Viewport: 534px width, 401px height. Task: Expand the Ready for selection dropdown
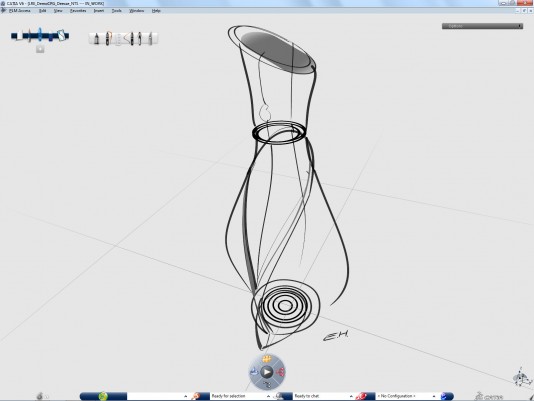(x=268, y=396)
